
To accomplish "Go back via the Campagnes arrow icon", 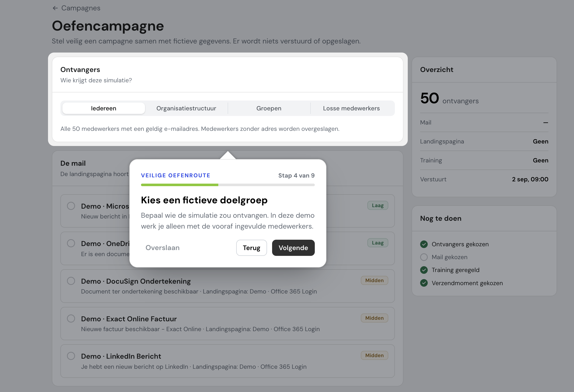I will [x=55, y=8].
